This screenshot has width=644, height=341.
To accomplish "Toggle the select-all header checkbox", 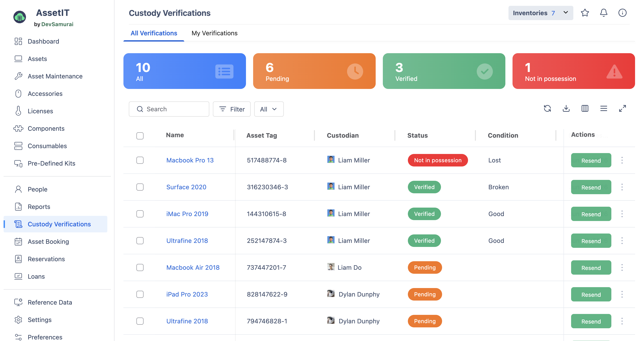I will click(x=140, y=136).
